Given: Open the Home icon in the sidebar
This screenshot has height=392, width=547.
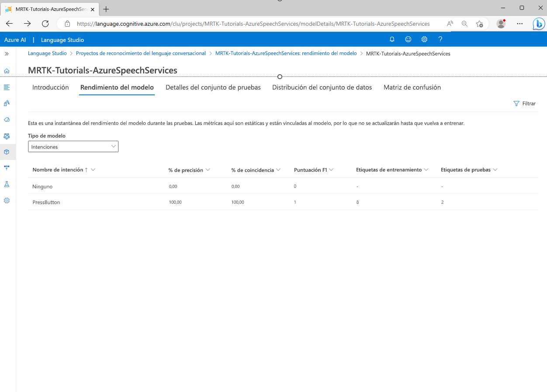Looking at the screenshot, I should 7,71.
